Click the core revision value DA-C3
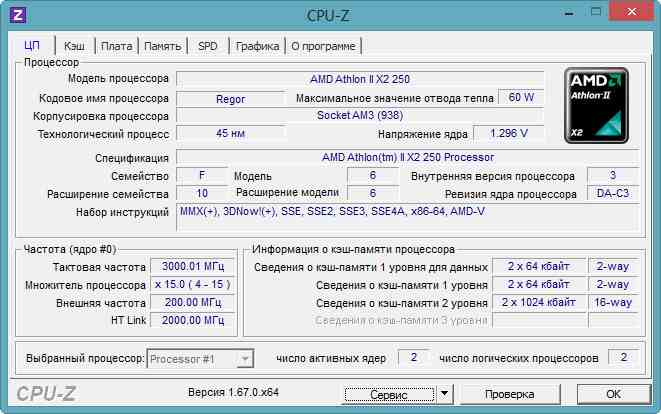The width and height of the screenshot is (661, 414). pyautogui.click(x=613, y=193)
